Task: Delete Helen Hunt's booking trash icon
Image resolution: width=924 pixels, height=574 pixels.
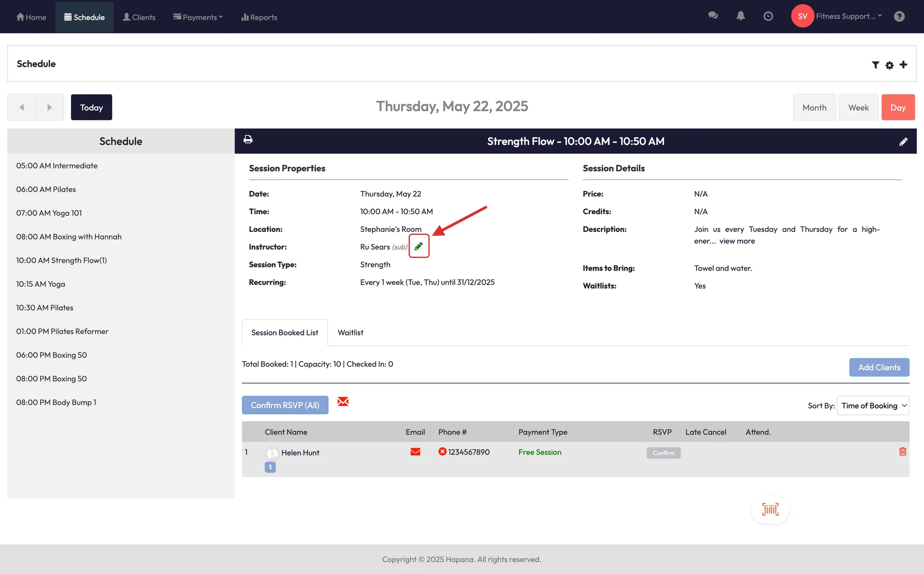Action: pos(902,451)
